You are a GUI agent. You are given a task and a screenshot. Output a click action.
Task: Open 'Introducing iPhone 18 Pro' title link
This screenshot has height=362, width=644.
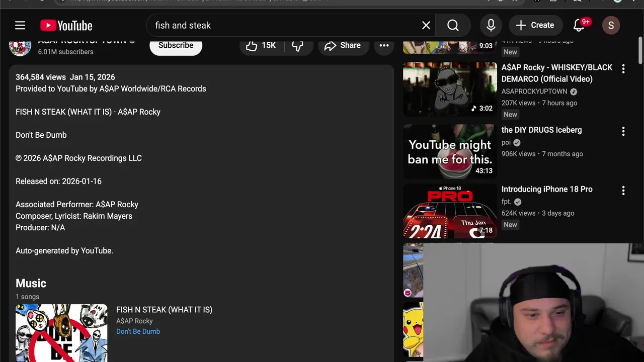coord(547,189)
